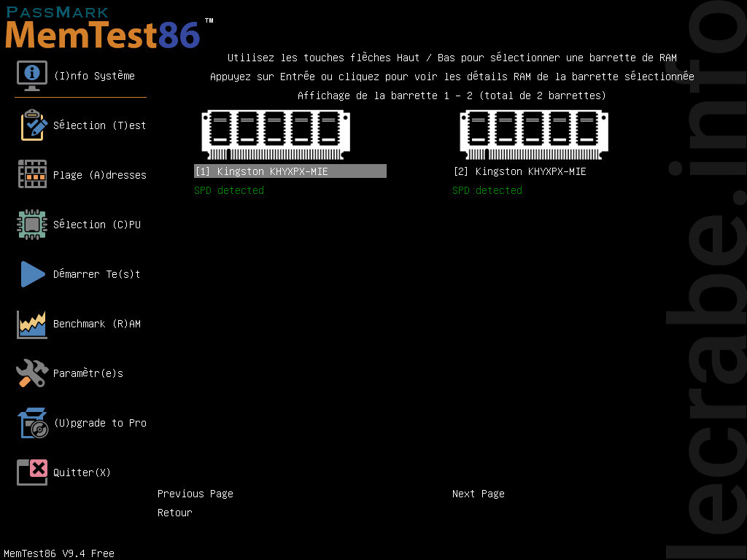Click Retour to go back

click(175, 513)
